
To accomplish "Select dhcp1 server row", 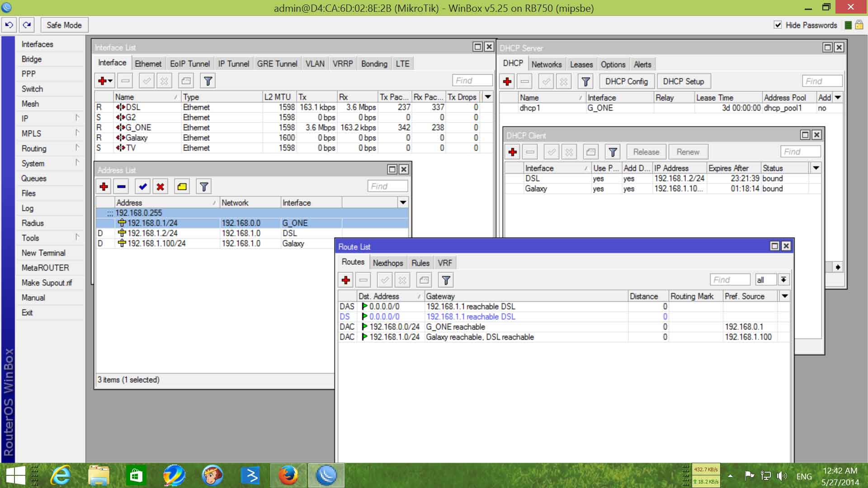I will click(671, 108).
